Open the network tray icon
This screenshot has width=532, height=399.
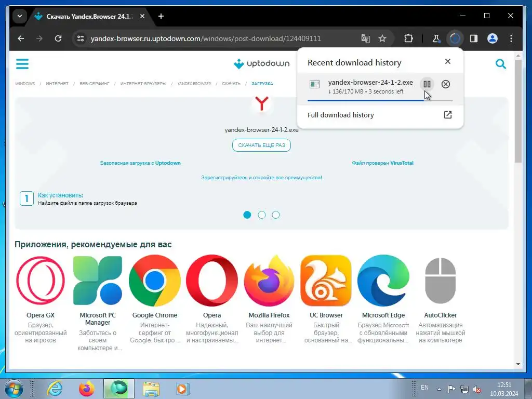click(464, 389)
